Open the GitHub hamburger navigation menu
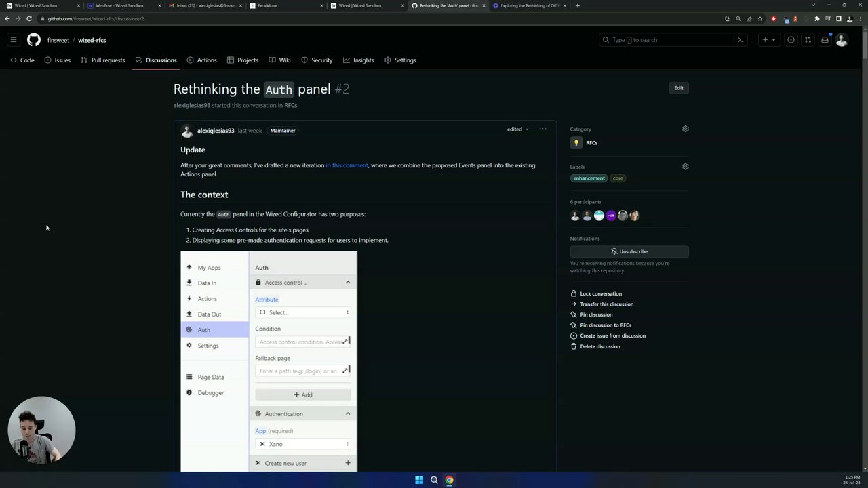This screenshot has width=868, height=488. (x=13, y=40)
